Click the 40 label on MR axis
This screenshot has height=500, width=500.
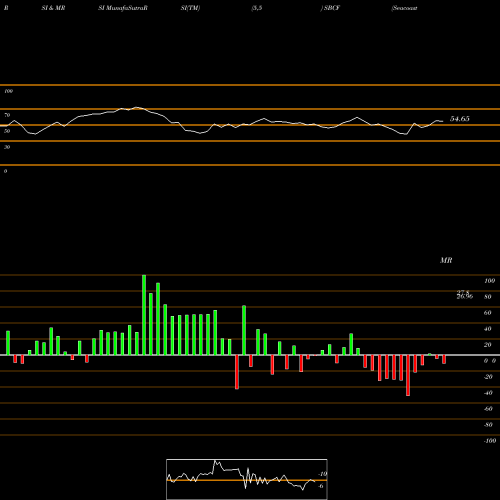[x=488, y=329]
